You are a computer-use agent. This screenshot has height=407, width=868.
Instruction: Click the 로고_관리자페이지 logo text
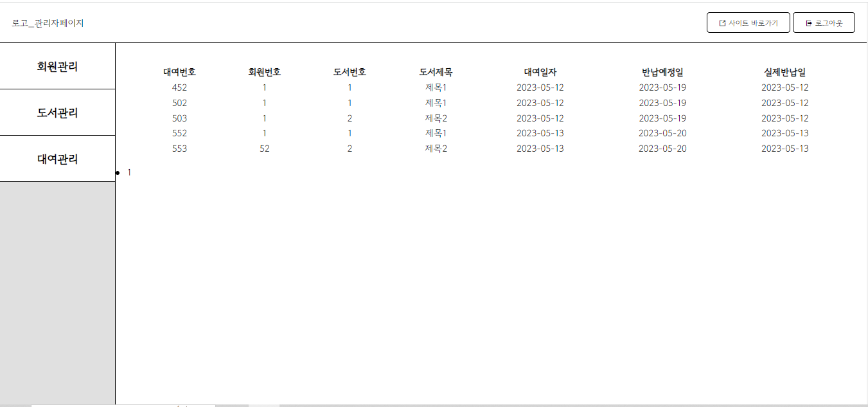coord(48,23)
